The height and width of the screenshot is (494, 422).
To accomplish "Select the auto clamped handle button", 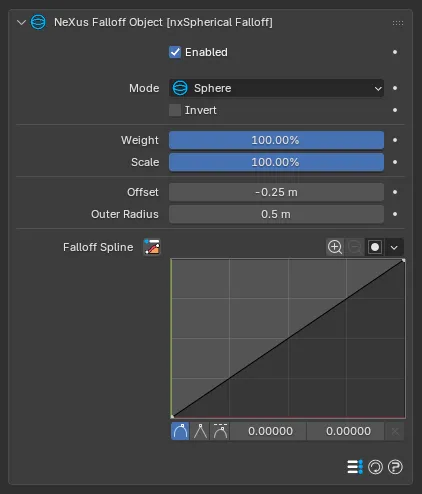I will [x=220, y=431].
